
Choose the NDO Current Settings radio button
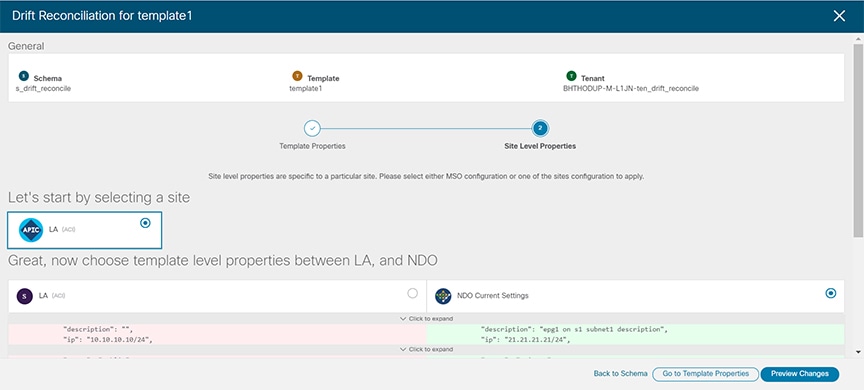tap(831, 294)
